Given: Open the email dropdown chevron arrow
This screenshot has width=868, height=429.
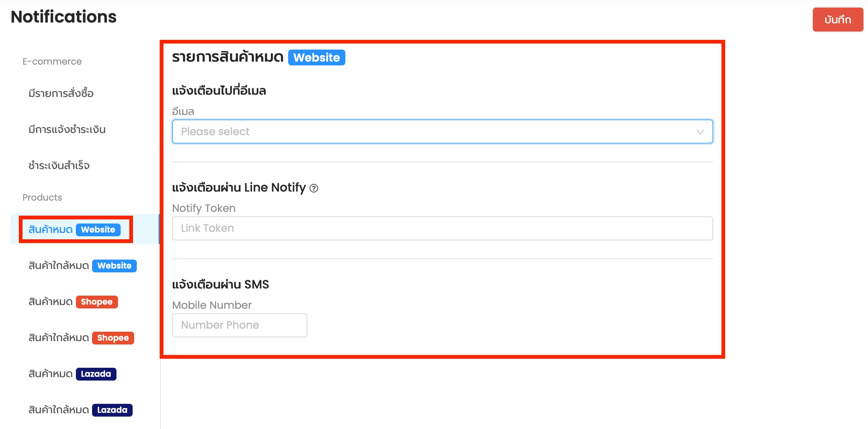Looking at the screenshot, I should (x=700, y=132).
